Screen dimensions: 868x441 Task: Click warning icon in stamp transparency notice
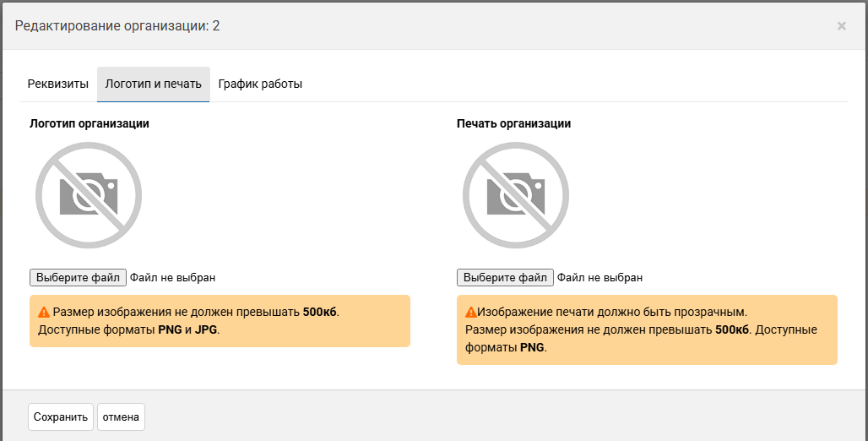coord(471,313)
